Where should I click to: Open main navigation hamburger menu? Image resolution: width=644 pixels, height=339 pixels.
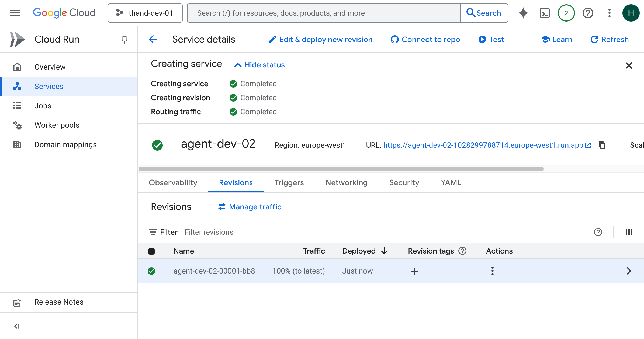click(x=15, y=13)
